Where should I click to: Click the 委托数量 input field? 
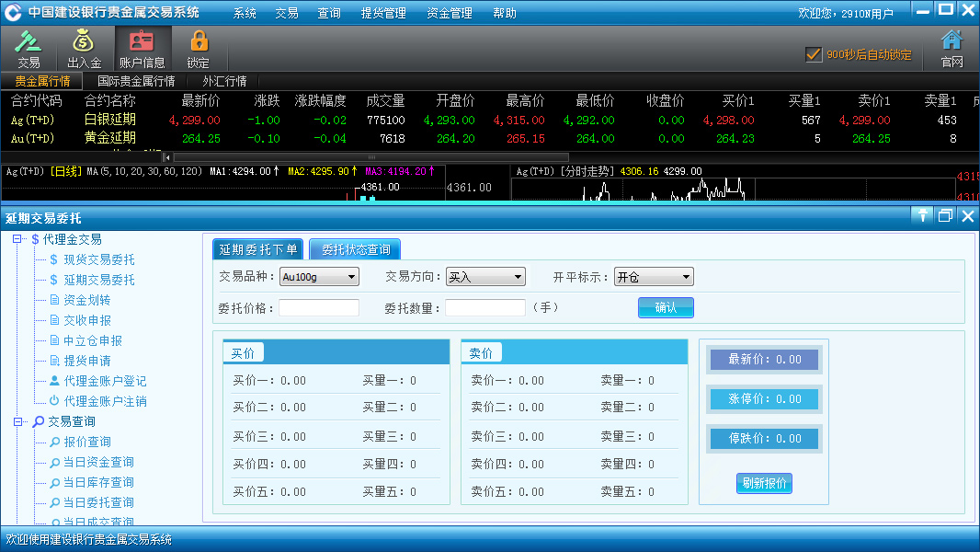point(485,307)
